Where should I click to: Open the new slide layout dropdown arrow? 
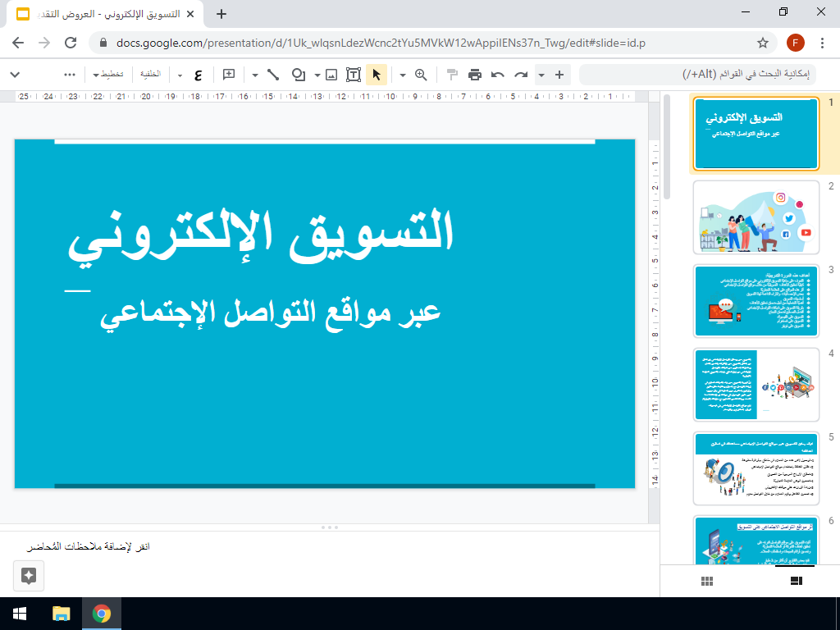pyautogui.click(x=541, y=75)
